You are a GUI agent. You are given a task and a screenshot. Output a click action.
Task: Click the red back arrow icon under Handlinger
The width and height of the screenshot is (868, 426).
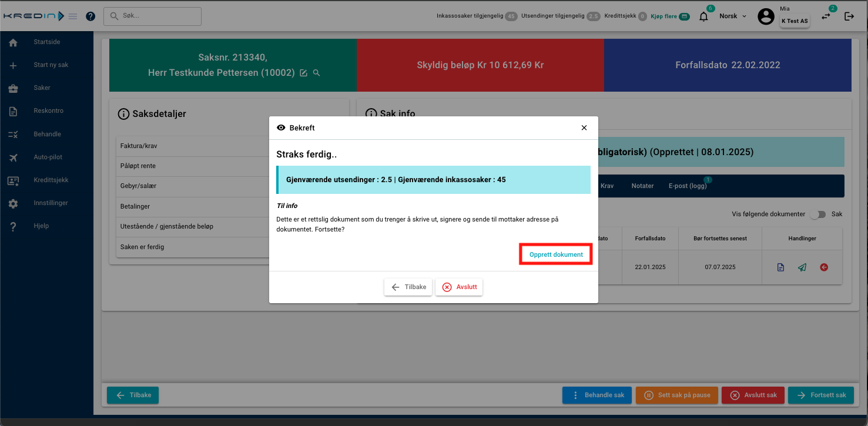click(x=824, y=267)
